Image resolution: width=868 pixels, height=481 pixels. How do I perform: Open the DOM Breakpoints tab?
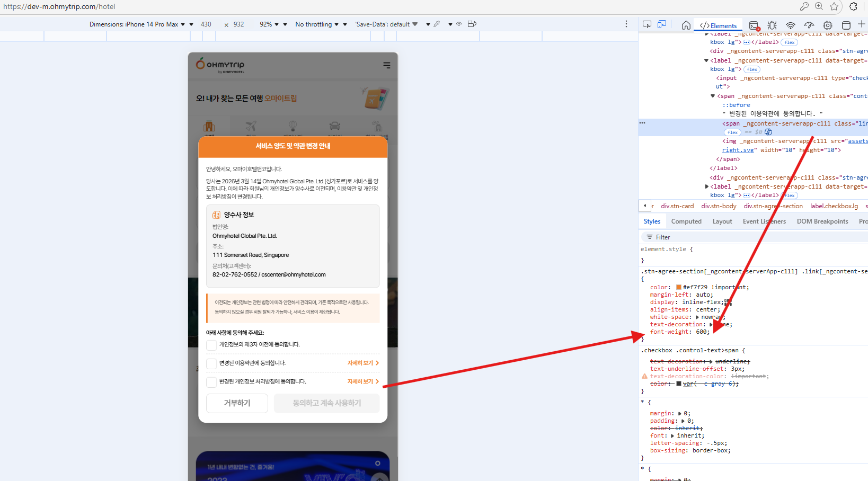822,221
